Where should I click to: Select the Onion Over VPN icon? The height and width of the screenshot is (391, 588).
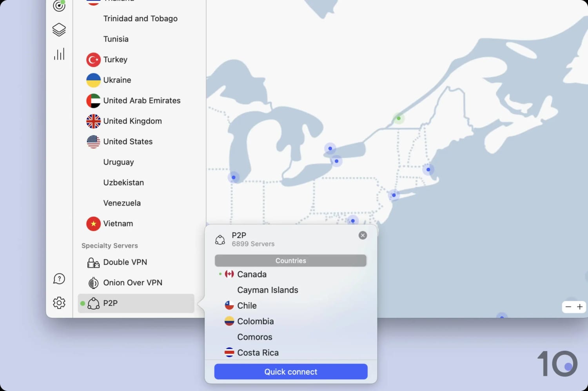tap(93, 282)
